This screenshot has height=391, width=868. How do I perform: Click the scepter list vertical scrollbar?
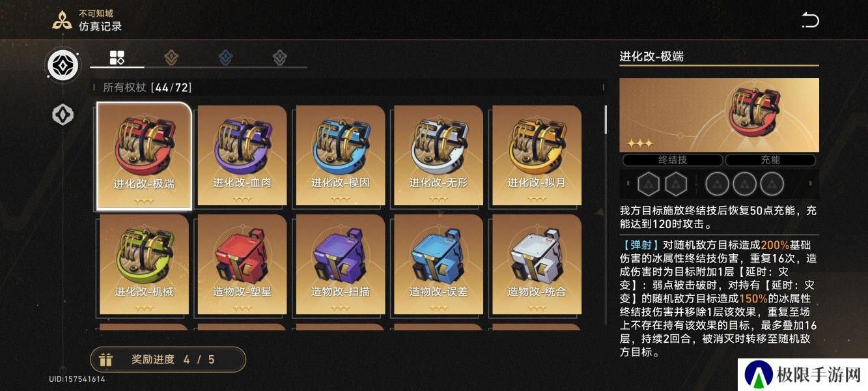[x=606, y=119]
